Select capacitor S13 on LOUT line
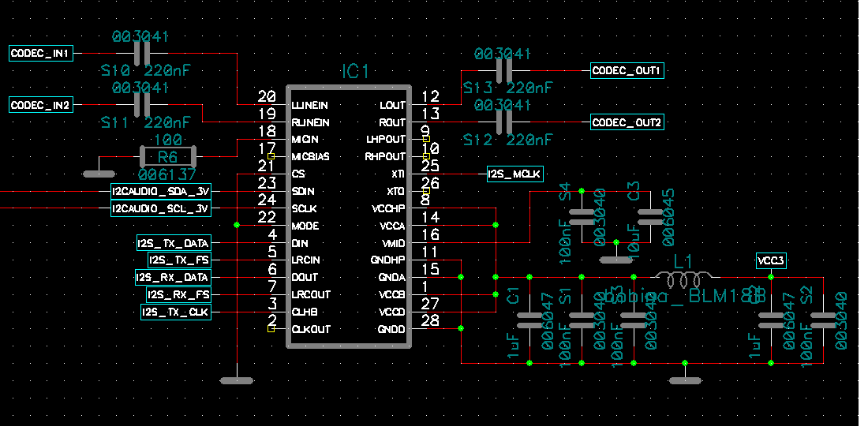The width and height of the screenshot is (868, 434). click(x=507, y=71)
